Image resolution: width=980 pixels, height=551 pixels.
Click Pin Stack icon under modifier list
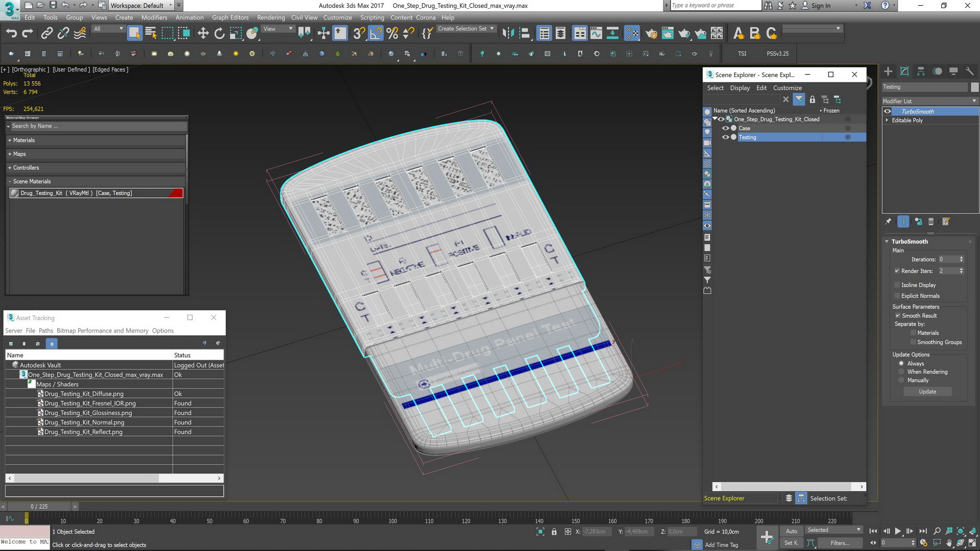click(x=888, y=221)
